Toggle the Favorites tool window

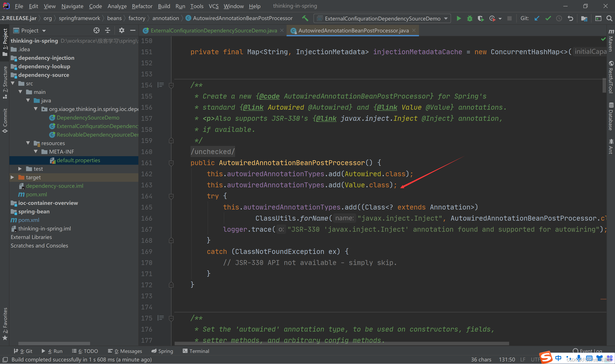(5, 324)
